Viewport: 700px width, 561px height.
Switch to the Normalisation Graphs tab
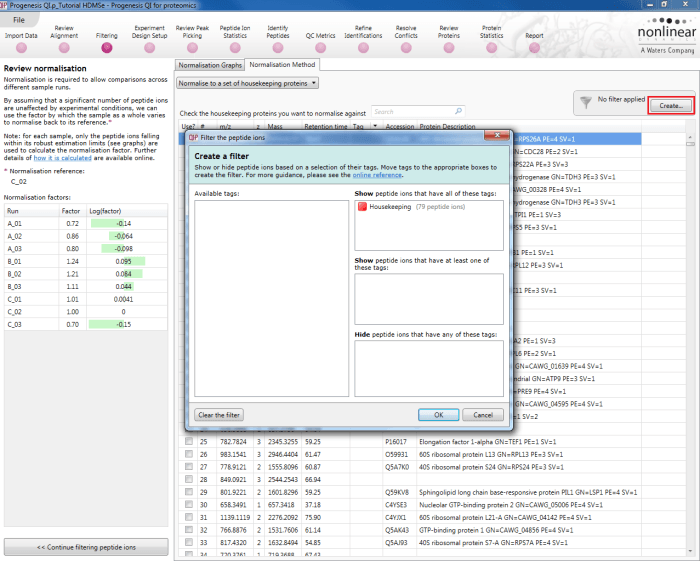click(x=210, y=65)
